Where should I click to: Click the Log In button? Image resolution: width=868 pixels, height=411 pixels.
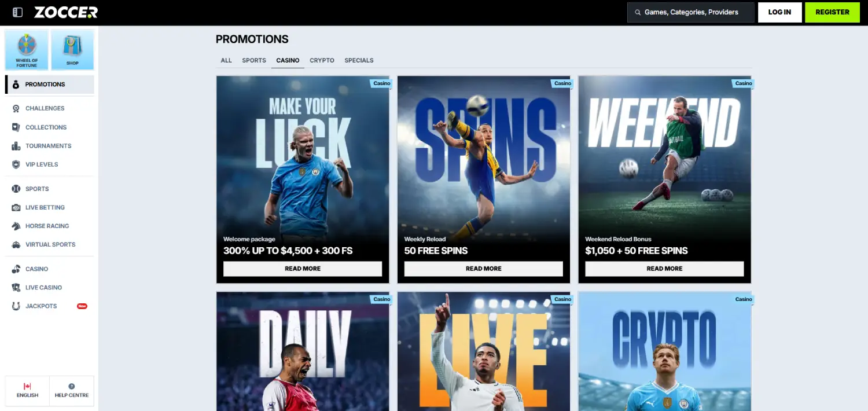click(779, 12)
